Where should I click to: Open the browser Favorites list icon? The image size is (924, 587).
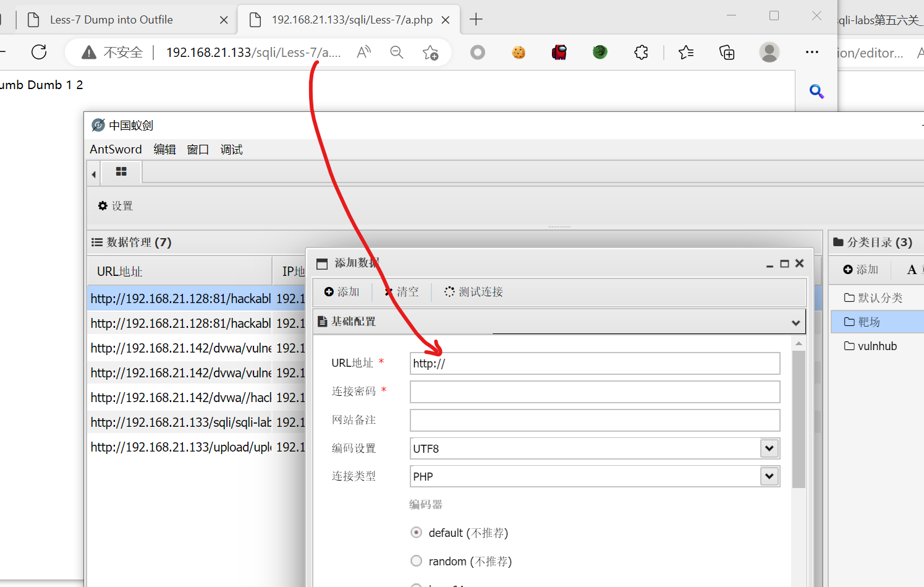(686, 53)
